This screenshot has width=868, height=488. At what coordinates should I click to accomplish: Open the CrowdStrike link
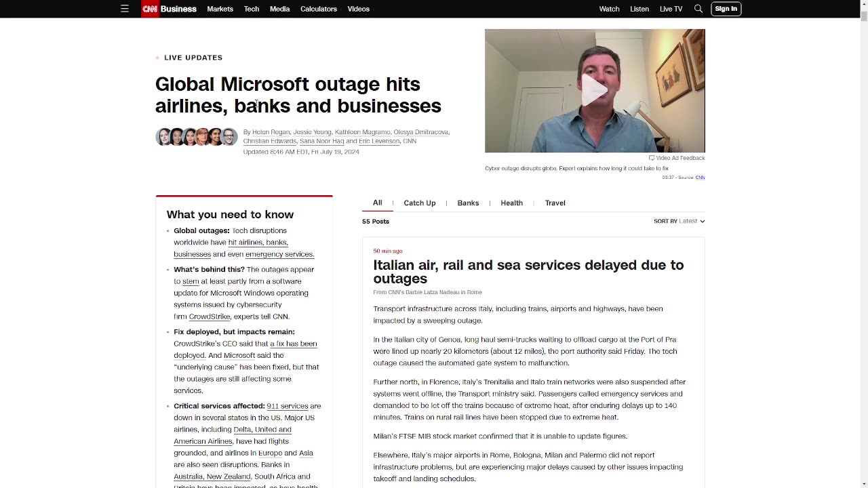(x=210, y=317)
